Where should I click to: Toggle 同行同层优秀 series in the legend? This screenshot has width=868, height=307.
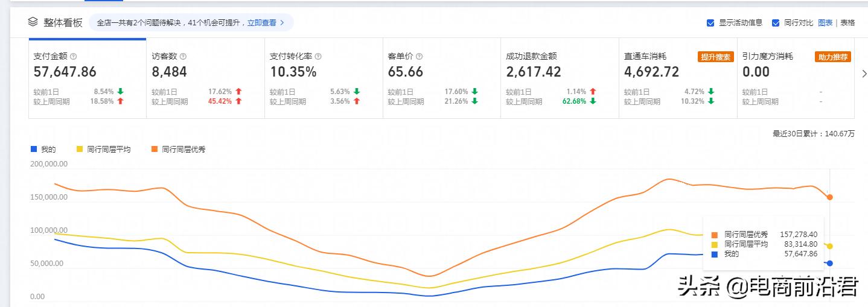[179, 149]
